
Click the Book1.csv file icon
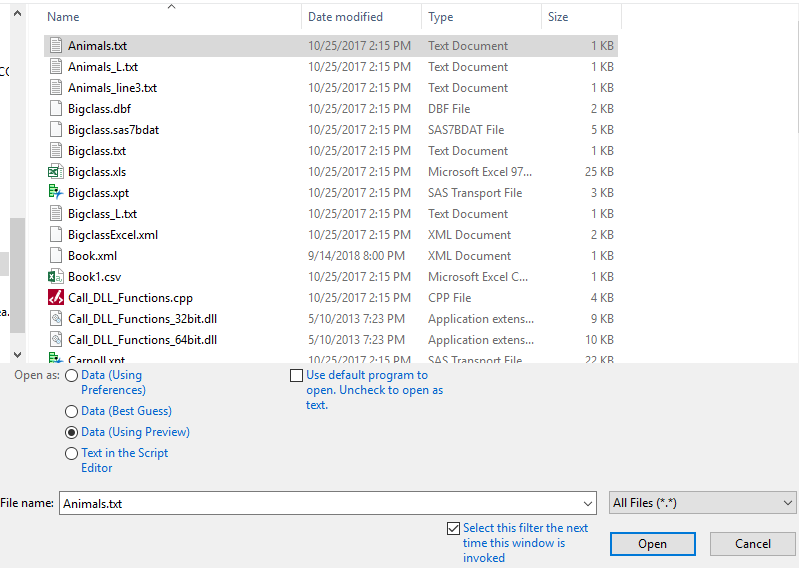click(56, 277)
